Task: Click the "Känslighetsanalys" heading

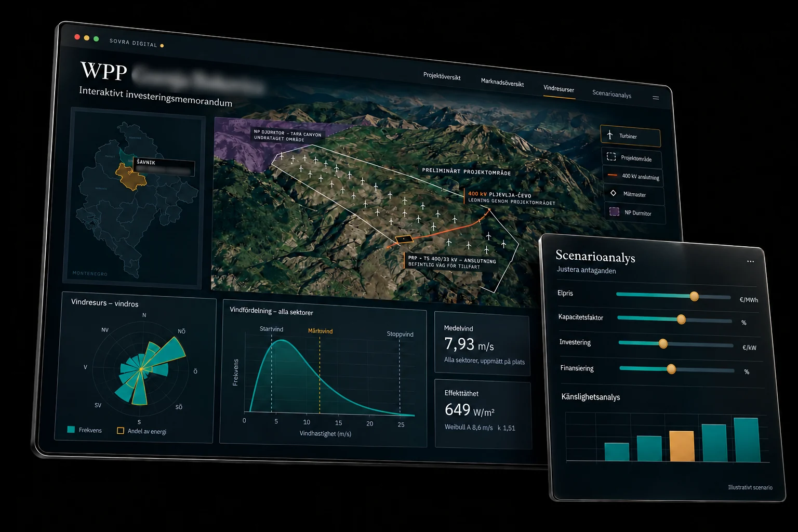Action: click(x=591, y=397)
